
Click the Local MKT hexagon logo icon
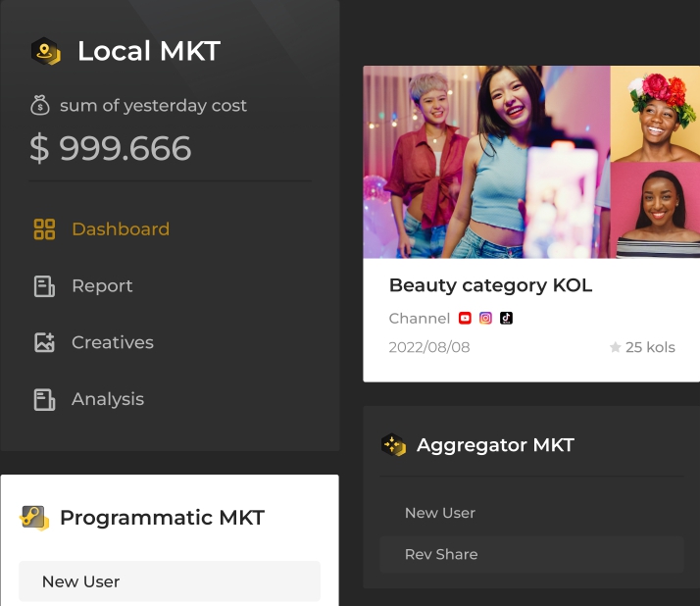[46, 51]
